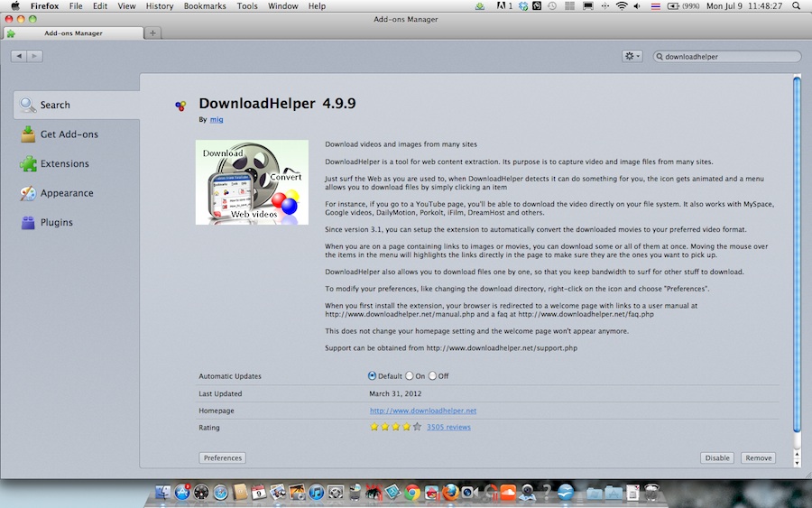Image resolution: width=812 pixels, height=508 pixels.
Task: Click the add-ons search field
Action: [727, 57]
